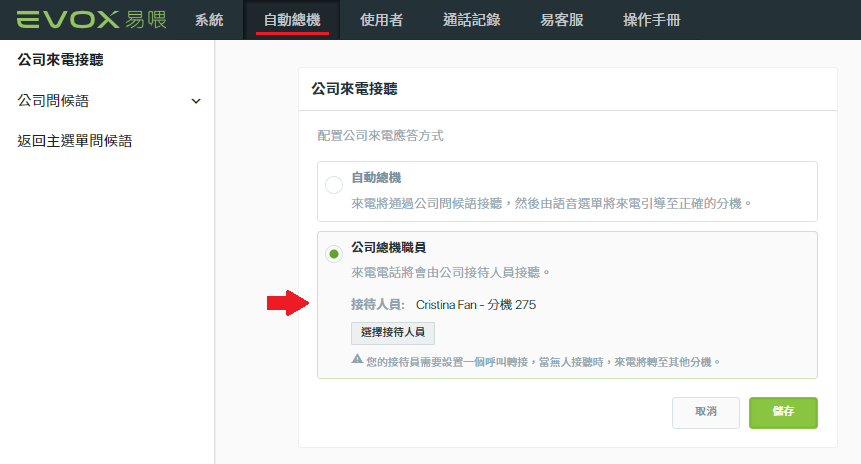Click the 來電電話將會由公司接待人員接聽 description
Screen dimensions: 861x464
coord(451,272)
